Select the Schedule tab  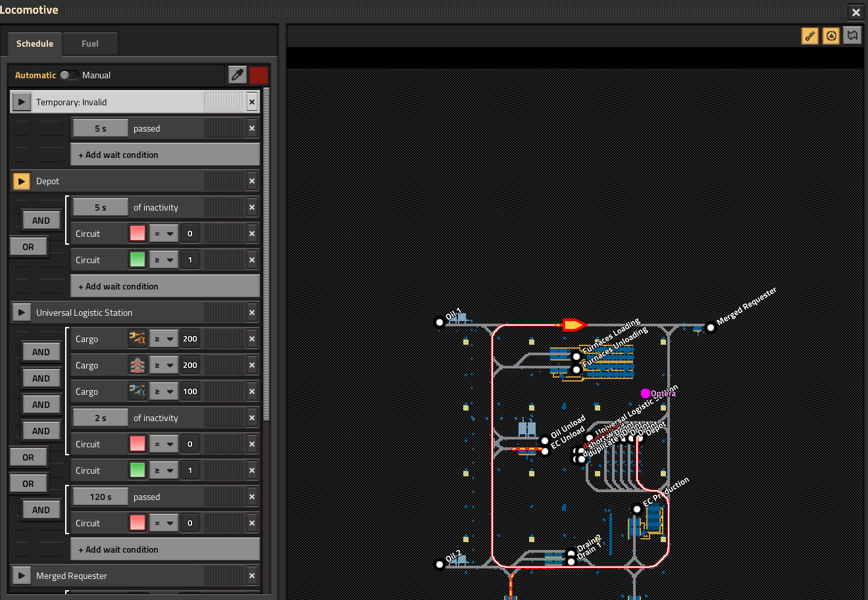[x=35, y=44]
